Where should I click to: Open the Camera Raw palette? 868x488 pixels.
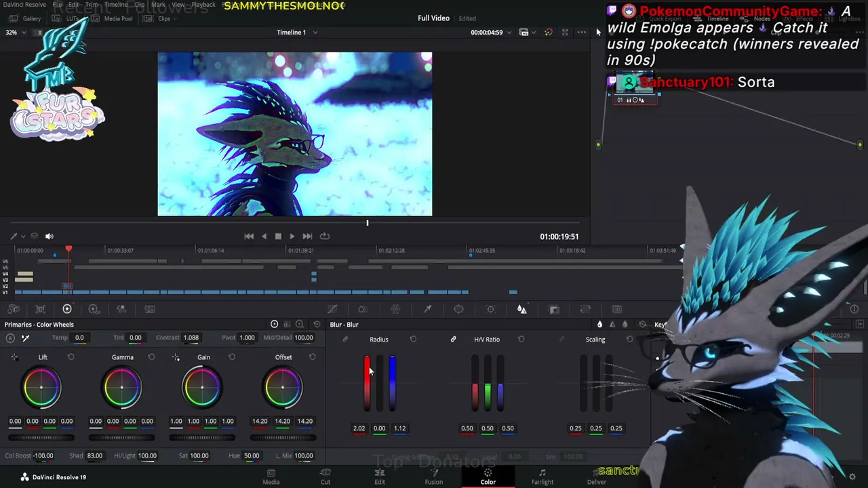[14, 309]
